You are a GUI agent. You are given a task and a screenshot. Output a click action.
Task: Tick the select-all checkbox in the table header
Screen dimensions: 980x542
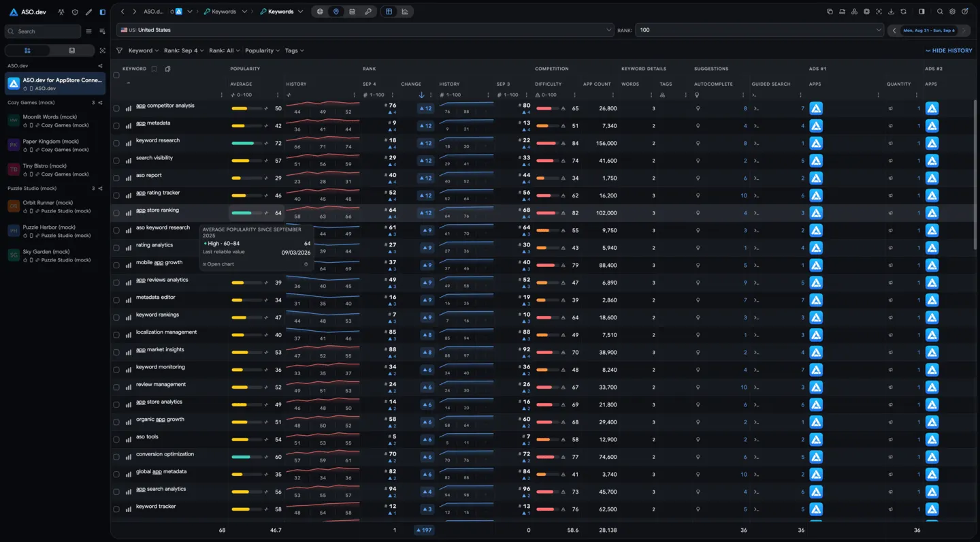(116, 75)
